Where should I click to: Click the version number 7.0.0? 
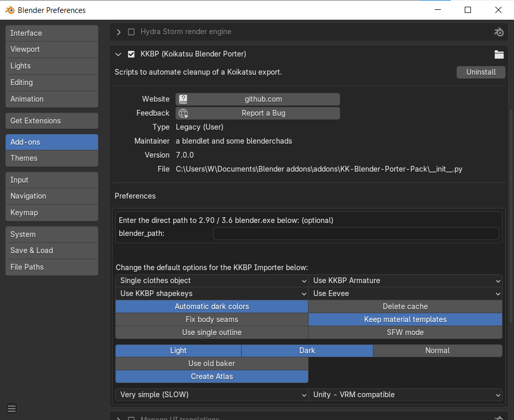point(185,155)
